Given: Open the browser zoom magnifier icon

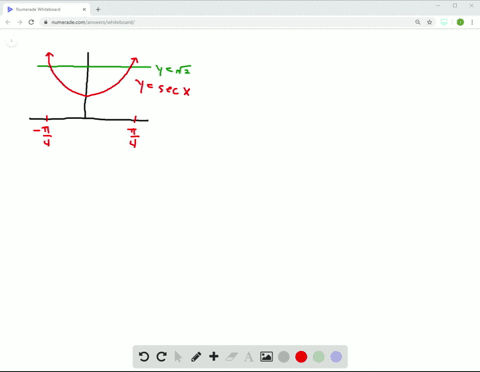Looking at the screenshot, I should click(418, 22).
